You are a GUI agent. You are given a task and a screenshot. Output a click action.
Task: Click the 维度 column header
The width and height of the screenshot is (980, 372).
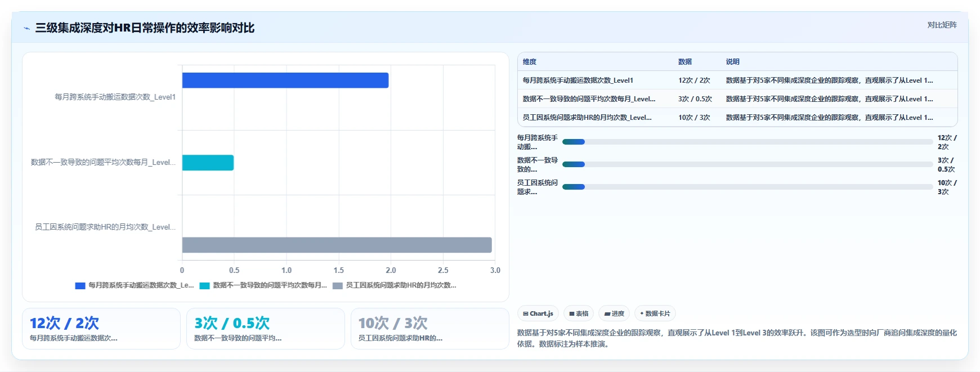point(530,62)
